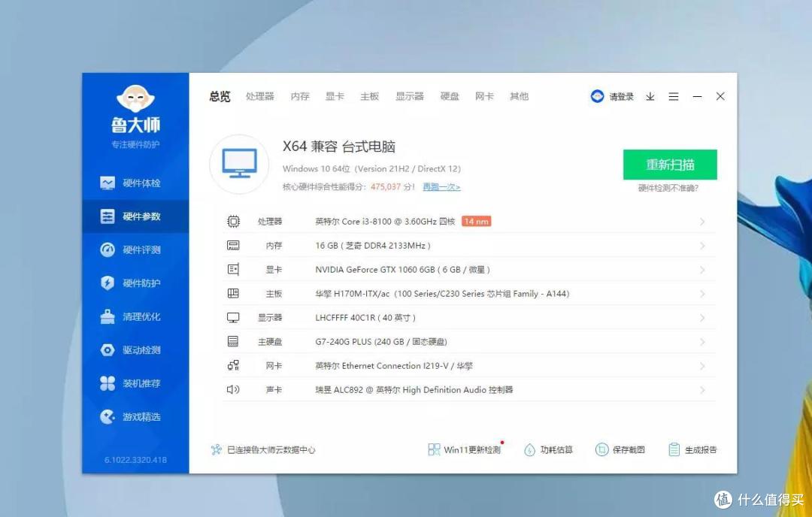Open 装机推荐 section
Viewport: 812px width, 517px height.
135,383
